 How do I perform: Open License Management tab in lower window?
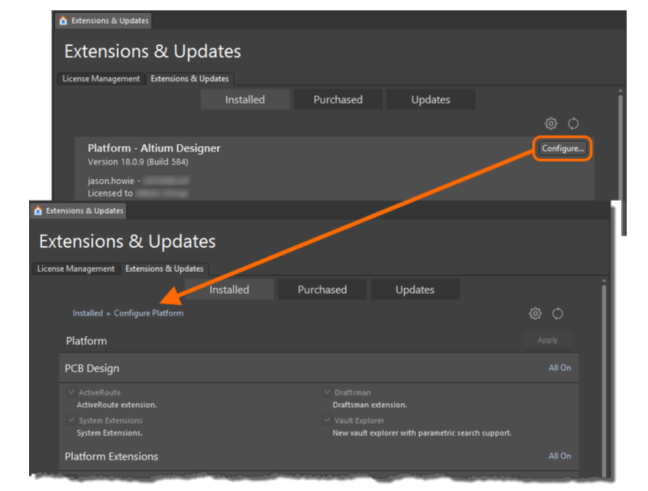(x=77, y=268)
